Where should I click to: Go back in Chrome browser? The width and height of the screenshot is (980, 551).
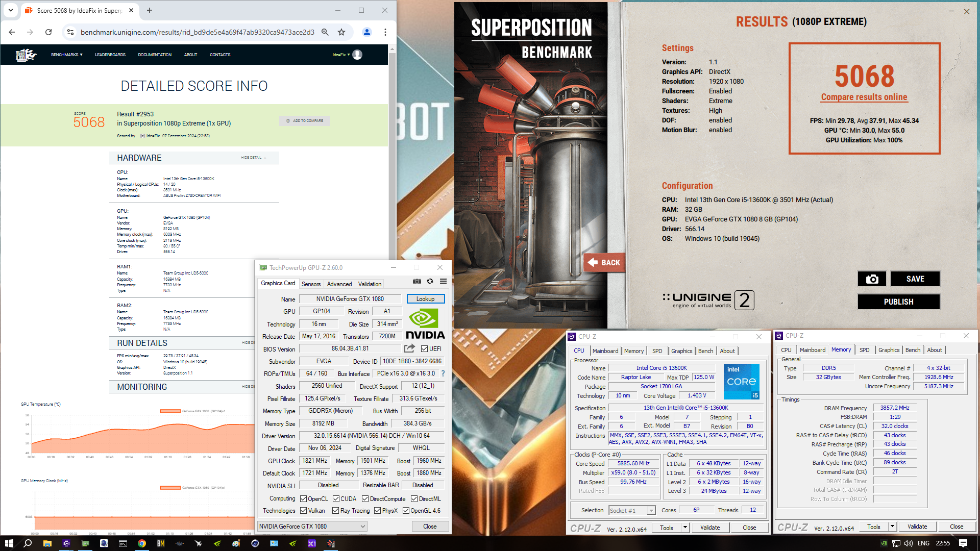(12, 32)
